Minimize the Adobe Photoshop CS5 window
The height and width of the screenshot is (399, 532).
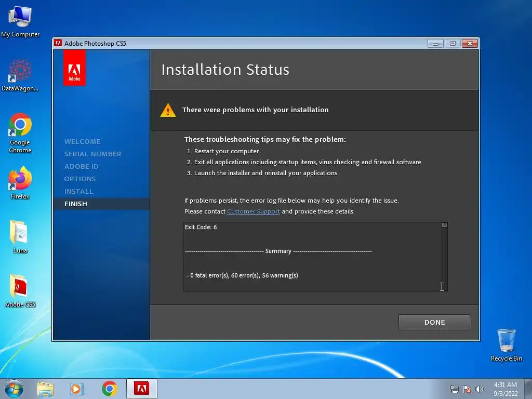[x=435, y=44]
